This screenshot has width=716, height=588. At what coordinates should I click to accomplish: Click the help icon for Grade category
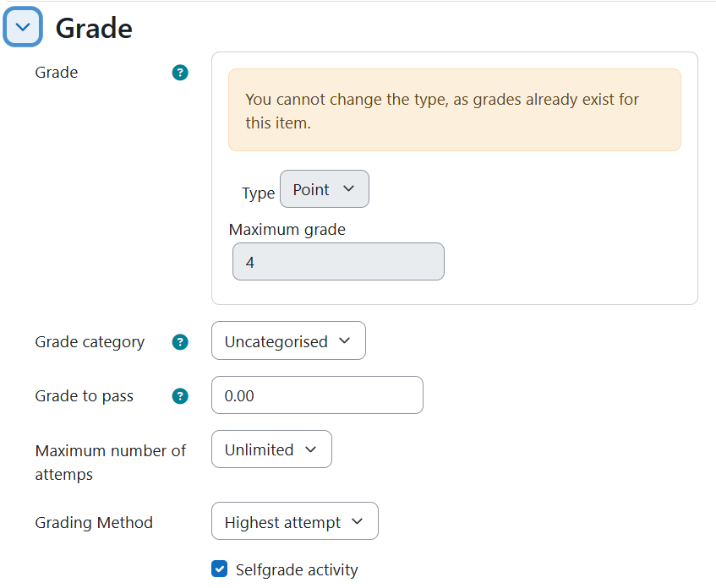[x=180, y=342]
